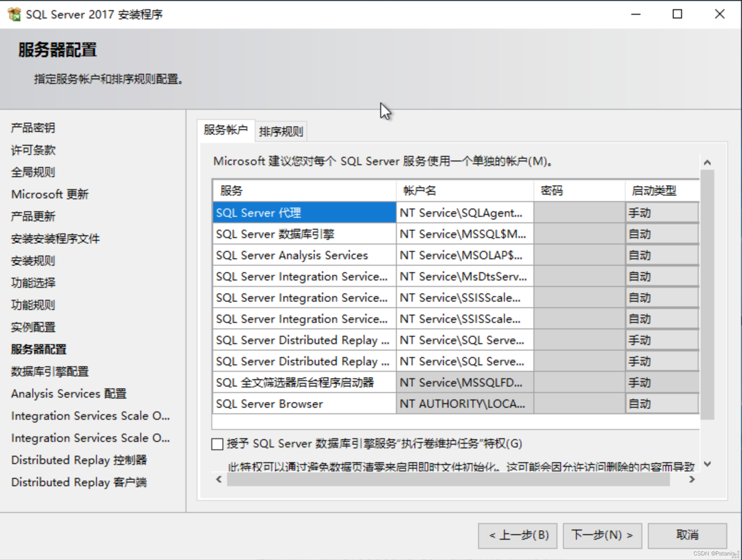
Task: Click 产品更新 step in sidebar
Action: click(x=33, y=216)
